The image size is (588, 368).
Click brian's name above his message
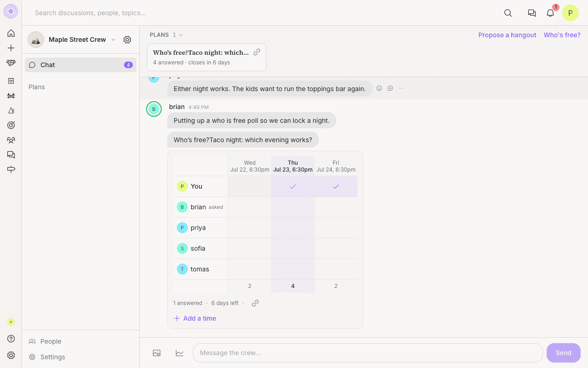click(x=177, y=107)
